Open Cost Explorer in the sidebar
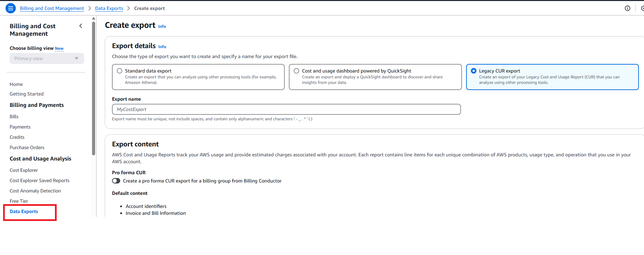644x255 pixels. pos(24,170)
